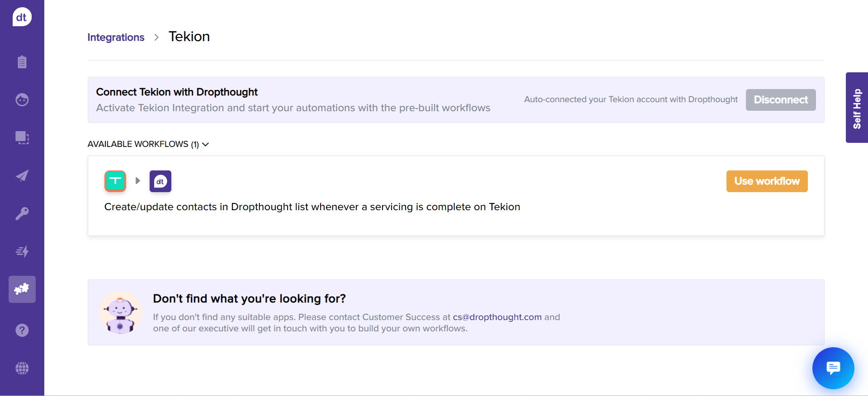The height and width of the screenshot is (396, 868).
Task: Open the face respondents icon in sidebar
Action: point(22,99)
